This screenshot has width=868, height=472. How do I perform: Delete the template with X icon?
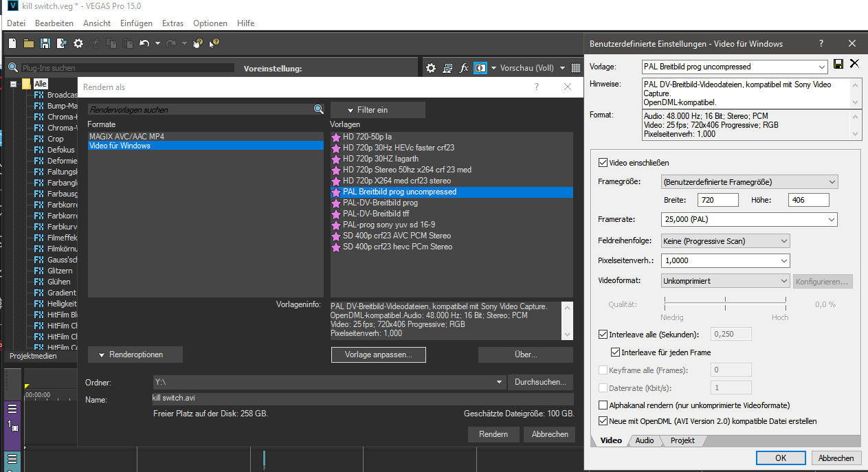pos(854,64)
